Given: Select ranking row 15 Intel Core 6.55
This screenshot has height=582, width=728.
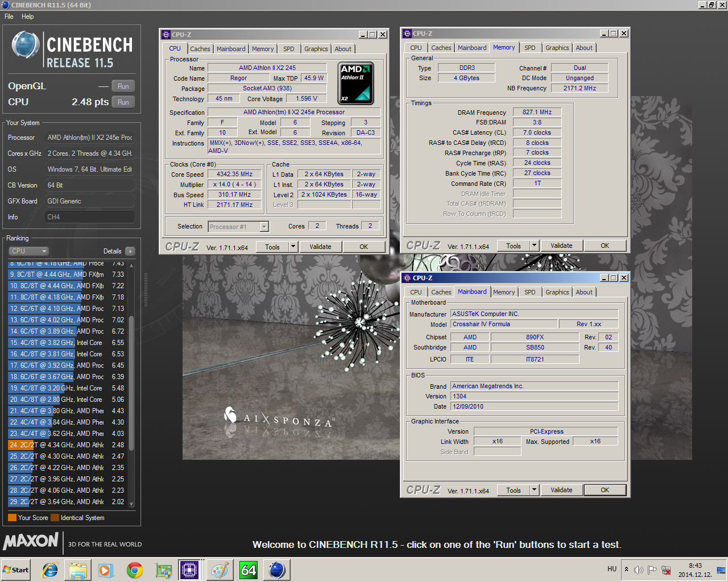Looking at the screenshot, I should pos(67,343).
